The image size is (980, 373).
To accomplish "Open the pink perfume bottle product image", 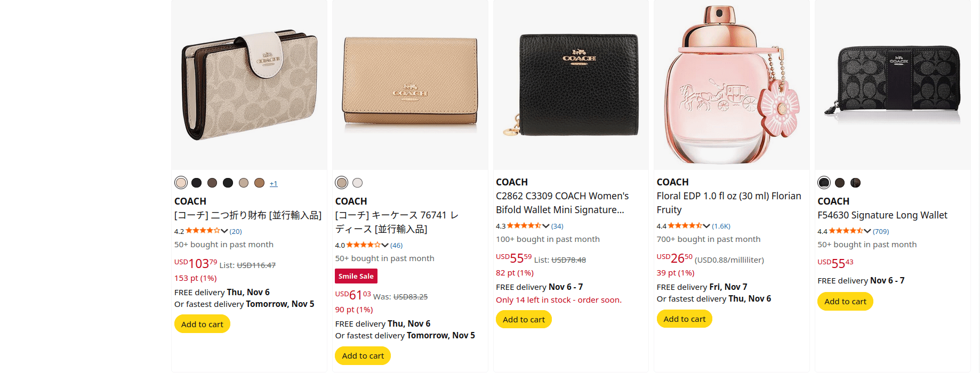I will point(732,85).
